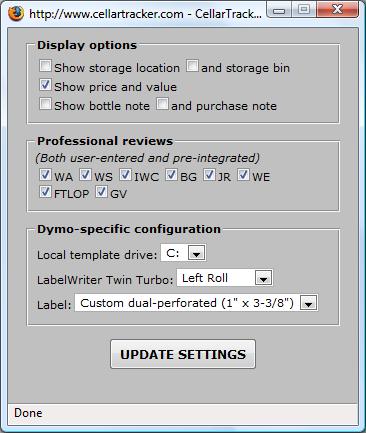
Task: Disable FTLOP reviews checkbox
Action: pyautogui.click(x=45, y=192)
